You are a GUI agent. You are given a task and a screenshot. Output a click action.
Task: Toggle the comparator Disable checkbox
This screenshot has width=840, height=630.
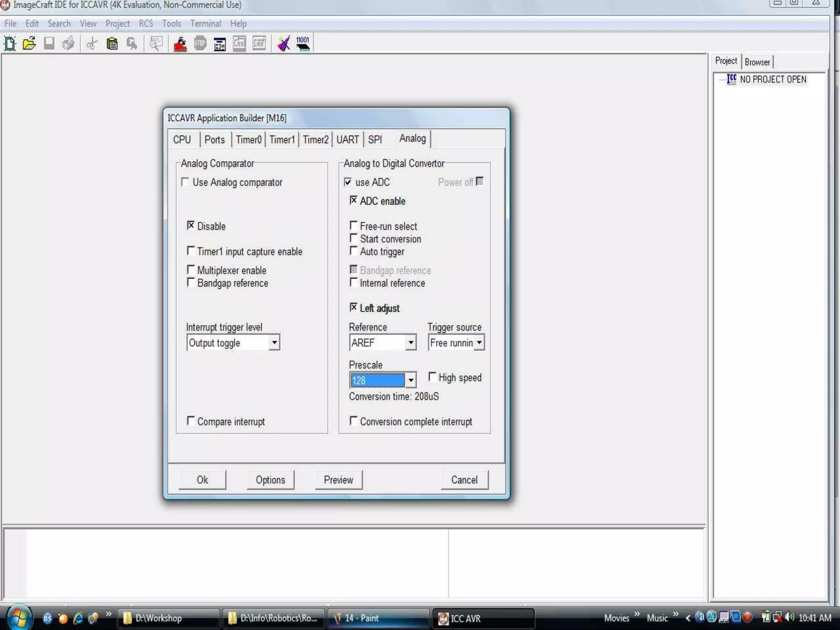click(x=191, y=226)
